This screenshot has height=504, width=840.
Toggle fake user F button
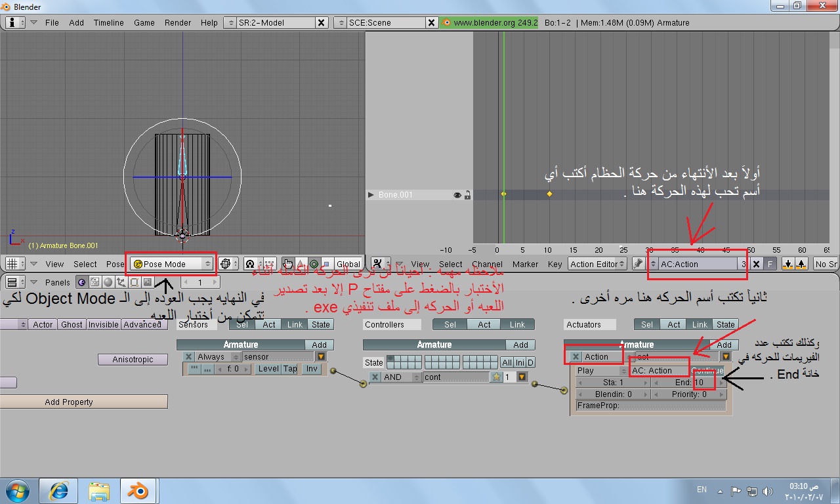pos(770,264)
